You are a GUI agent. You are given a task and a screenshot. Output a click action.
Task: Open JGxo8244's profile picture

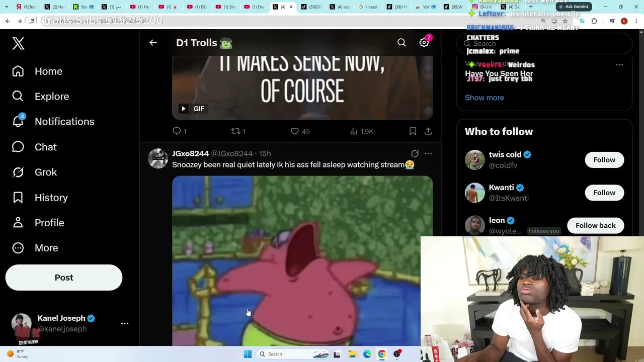[x=158, y=158]
